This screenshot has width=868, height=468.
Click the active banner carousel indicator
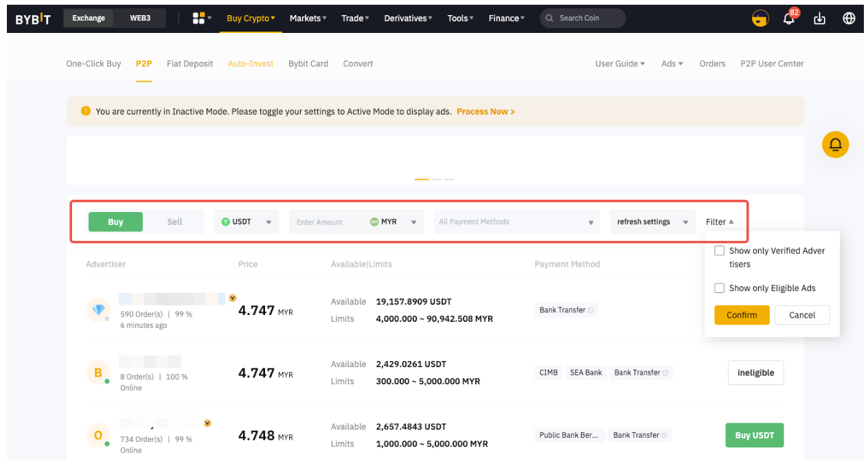pos(422,179)
